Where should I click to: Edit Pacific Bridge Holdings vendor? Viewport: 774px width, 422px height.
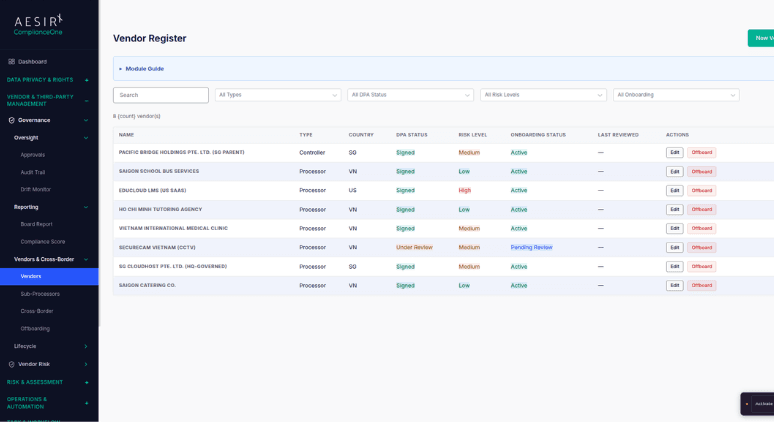(x=675, y=153)
